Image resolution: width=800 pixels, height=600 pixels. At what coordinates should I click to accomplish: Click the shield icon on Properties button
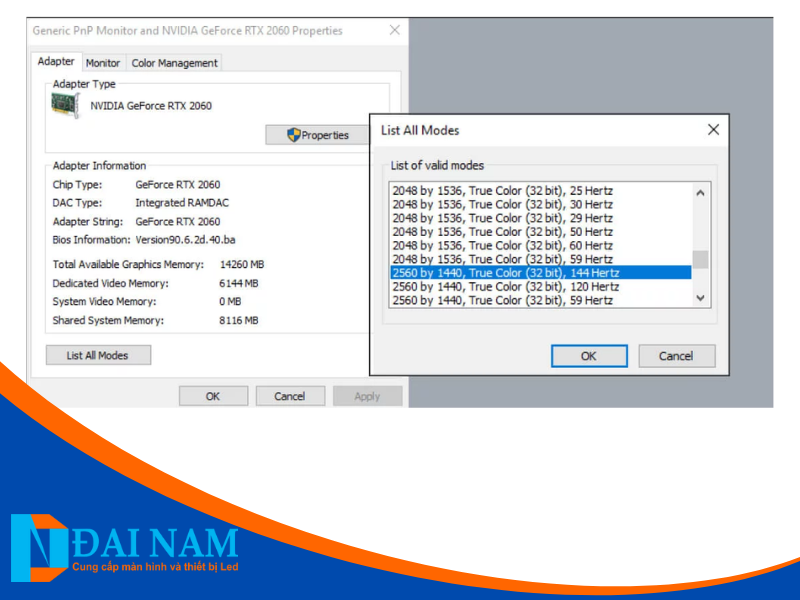coord(293,135)
